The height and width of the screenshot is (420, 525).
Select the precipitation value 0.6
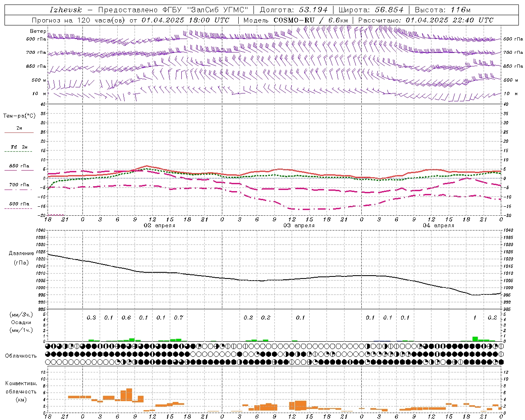tap(126, 317)
